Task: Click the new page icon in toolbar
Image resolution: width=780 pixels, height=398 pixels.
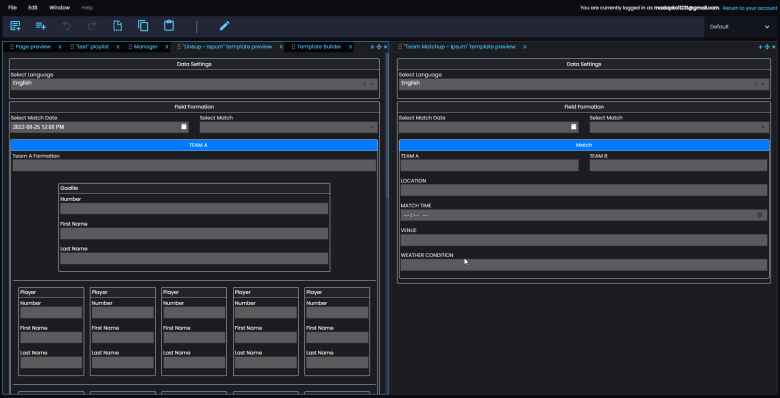Action: [x=15, y=26]
